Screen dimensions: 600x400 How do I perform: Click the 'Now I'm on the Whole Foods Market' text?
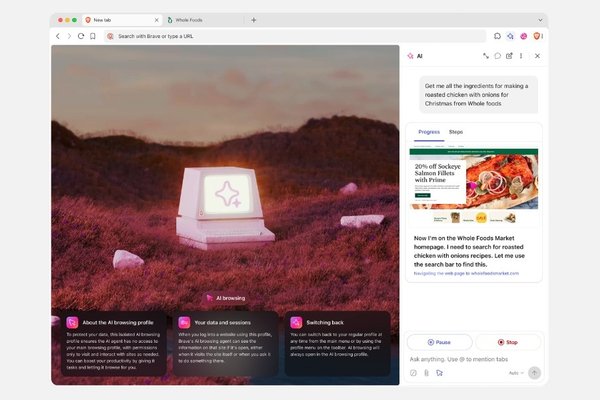click(469, 251)
